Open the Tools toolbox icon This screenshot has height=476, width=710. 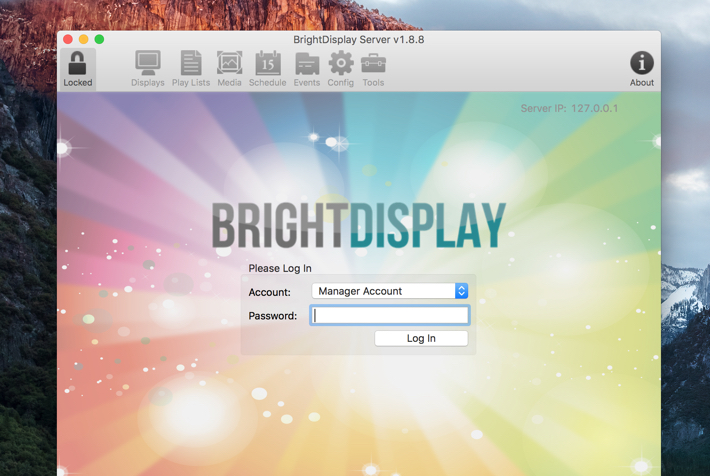[373, 63]
